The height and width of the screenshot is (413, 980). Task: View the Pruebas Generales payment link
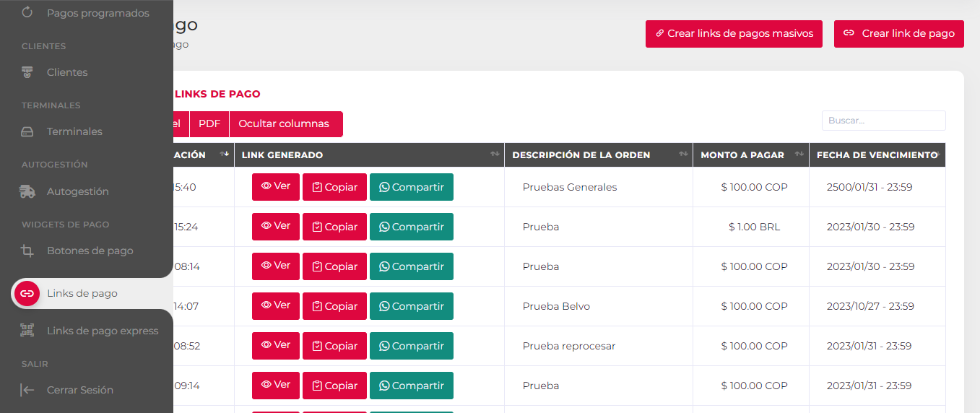coord(275,187)
